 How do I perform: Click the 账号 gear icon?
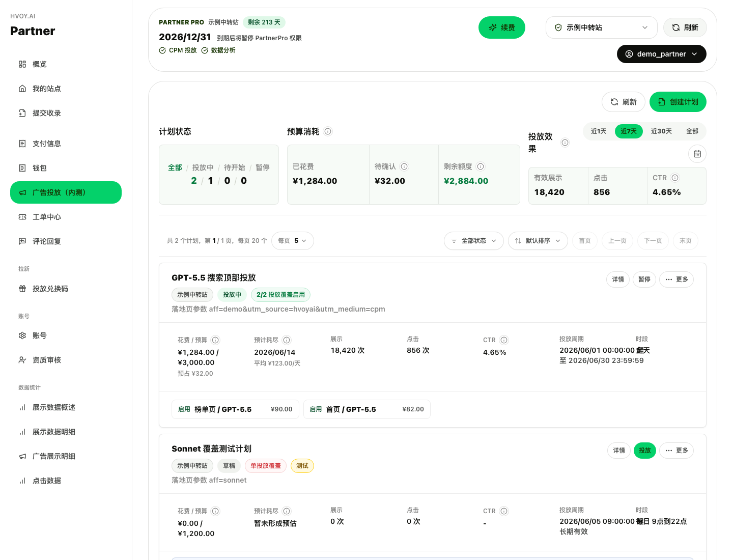pyautogui.click(x=22, y=335)
